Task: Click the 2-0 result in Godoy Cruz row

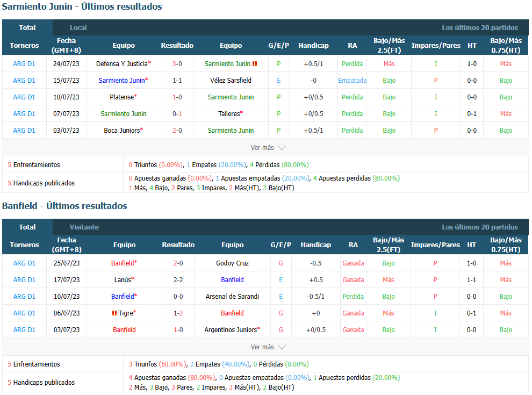Action: click(x=178, y=263)
